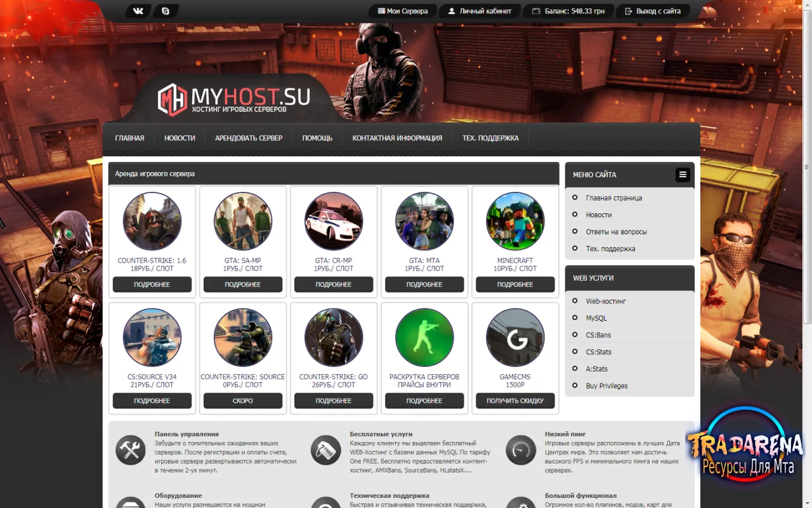The image size is (812, 508).
Task: Go to ГЛАВНАЯ in navigation bar
Action: tap(129, 138)
